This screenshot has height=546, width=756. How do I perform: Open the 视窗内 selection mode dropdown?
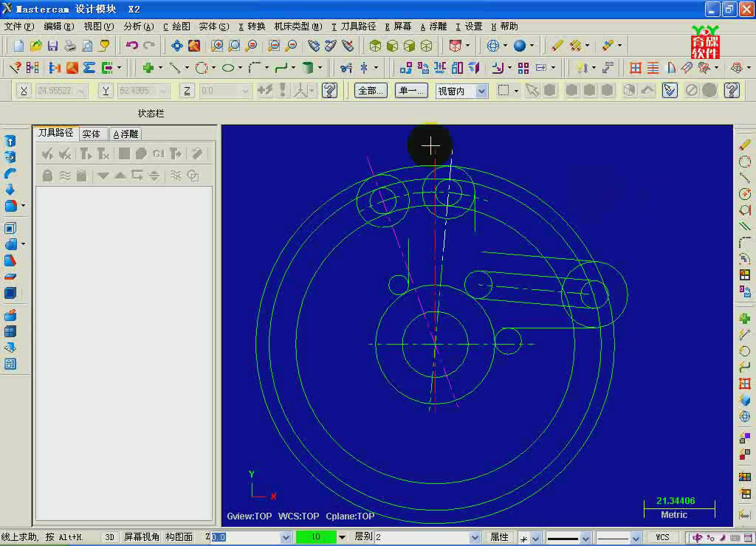(481, 91)
